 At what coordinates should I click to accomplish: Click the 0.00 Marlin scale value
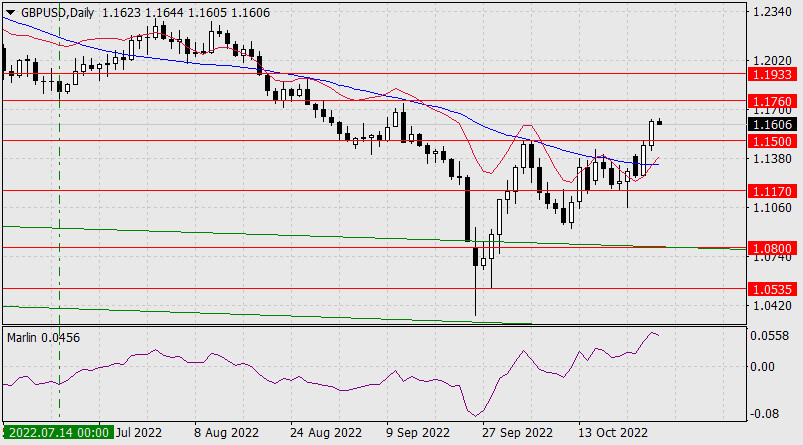click(763, 367)
